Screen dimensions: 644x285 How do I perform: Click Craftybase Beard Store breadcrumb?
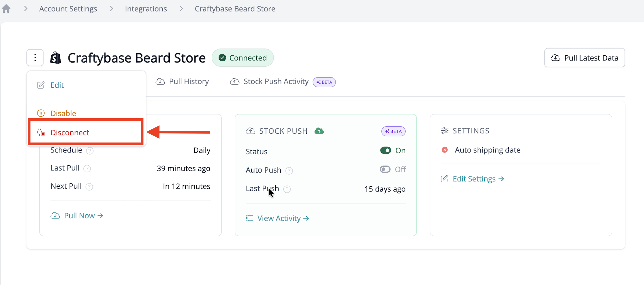pyautogui.click(x=235, y=9)
